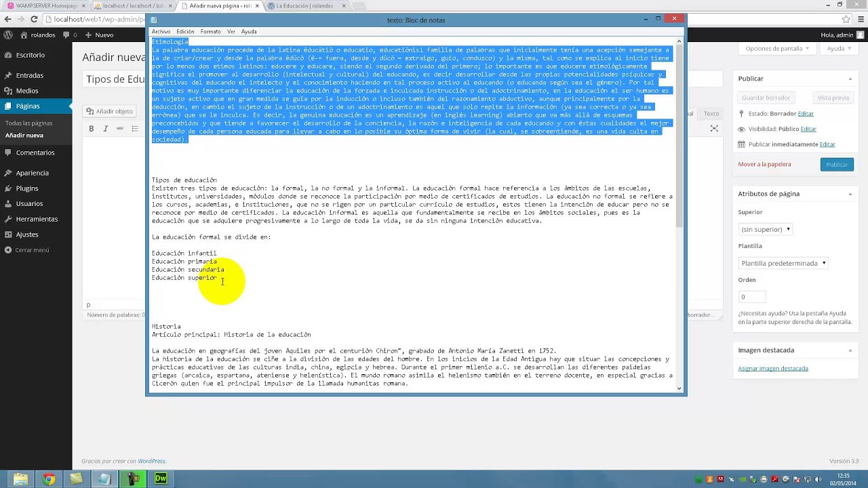This screenshot has height=488, width=868.
Task: Open the Formato menu in Notepad
Action: tap(210, 32)
